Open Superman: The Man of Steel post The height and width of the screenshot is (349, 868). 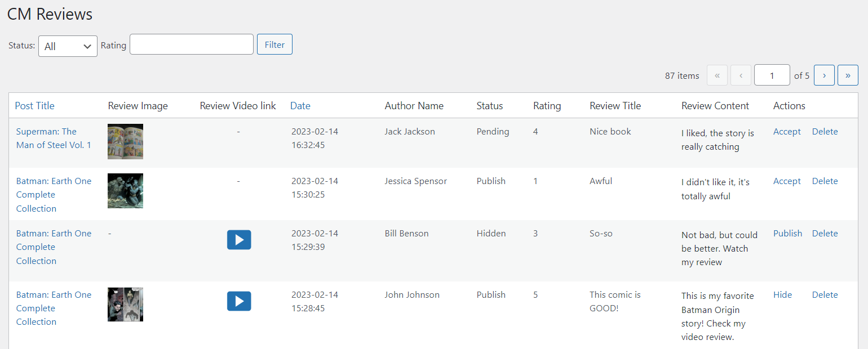point(54,138)
